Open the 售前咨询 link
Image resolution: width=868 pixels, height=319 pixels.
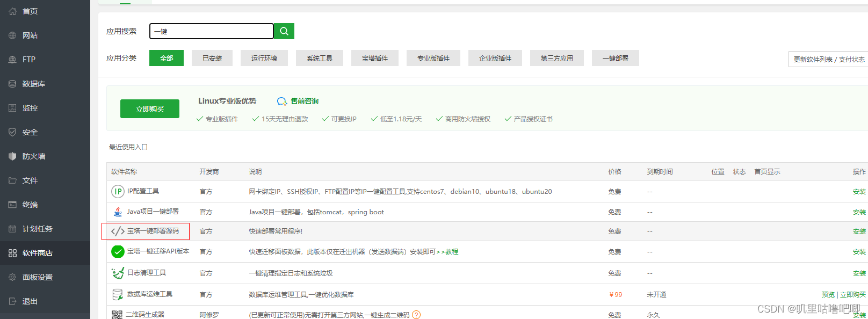(x=305, y=101)
